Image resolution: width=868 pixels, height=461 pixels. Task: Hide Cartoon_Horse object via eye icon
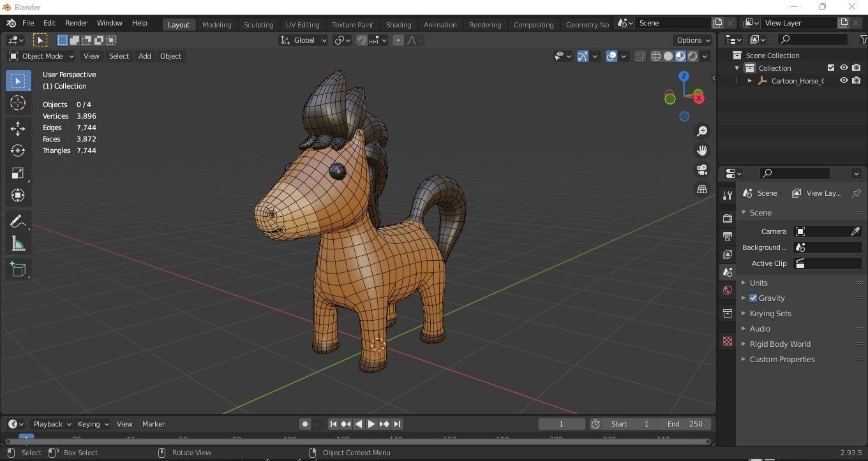point(844,80)
